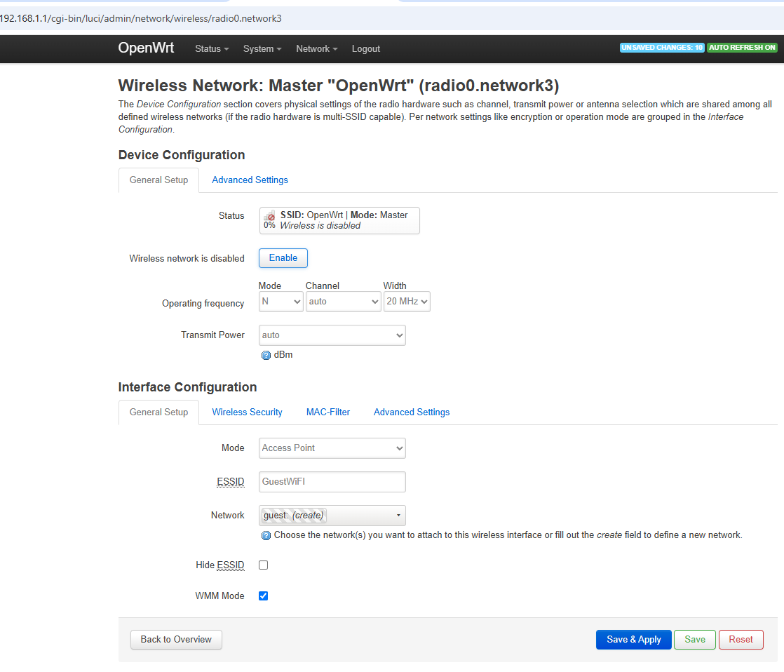Click the OpenWrt logo link
This screenshot has width=784, height=672.
click(146, 48)
